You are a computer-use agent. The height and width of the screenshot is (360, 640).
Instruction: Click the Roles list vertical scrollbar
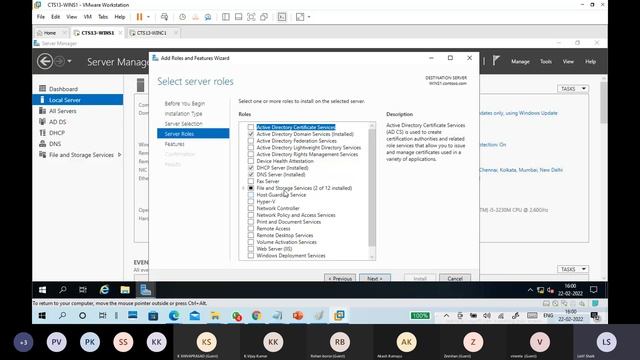[x=372, y=188]
